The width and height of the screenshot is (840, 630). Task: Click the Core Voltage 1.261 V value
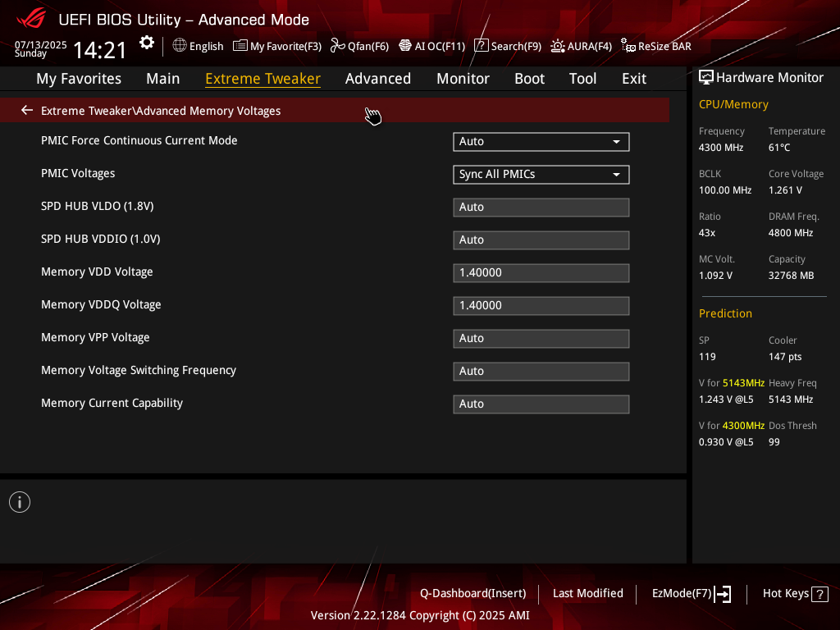coord(785,190)
